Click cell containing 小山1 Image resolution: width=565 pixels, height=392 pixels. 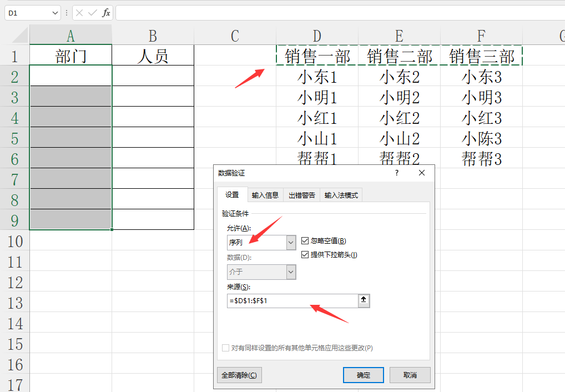click(317, 138)
